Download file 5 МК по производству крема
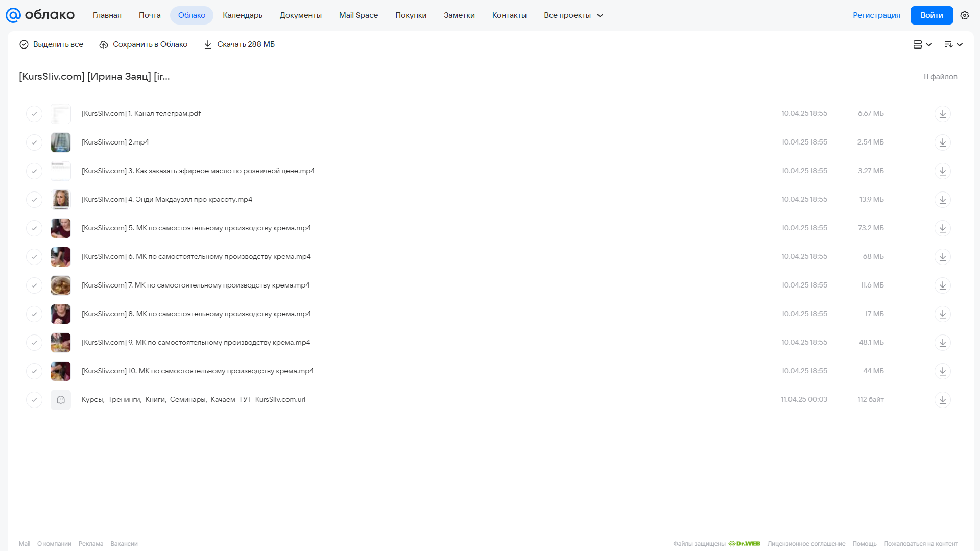This screenshot has height=551, width=980. pyautogui.click(x=942, y=228)
